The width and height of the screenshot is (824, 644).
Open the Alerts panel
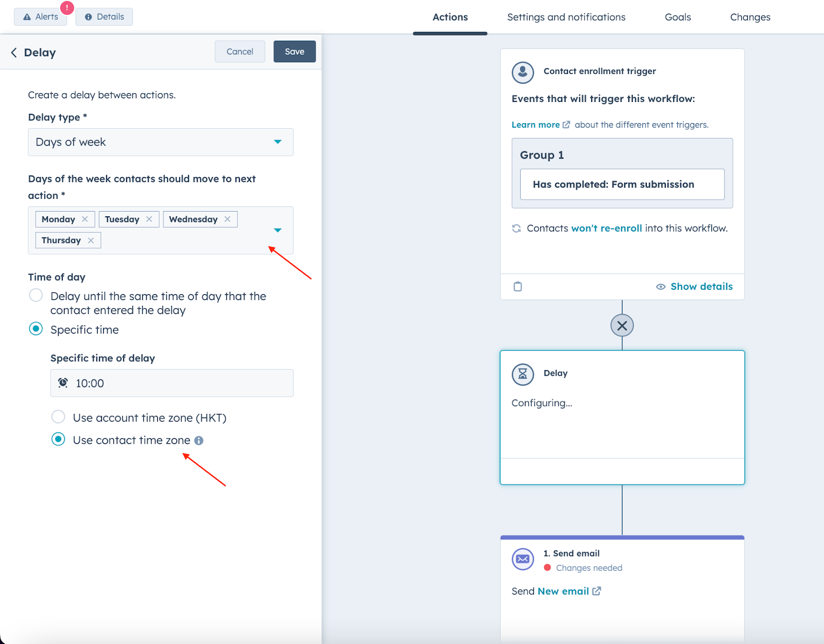40,16
